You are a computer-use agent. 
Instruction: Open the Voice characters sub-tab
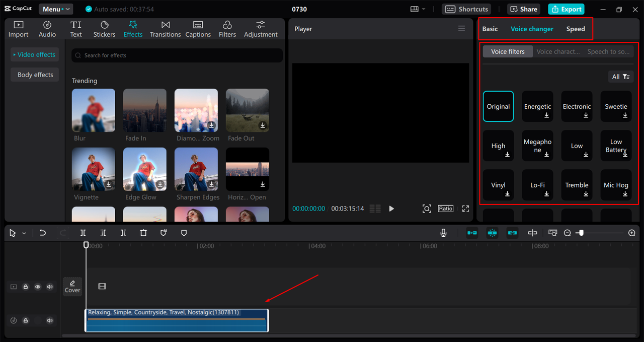pos(558,51)
